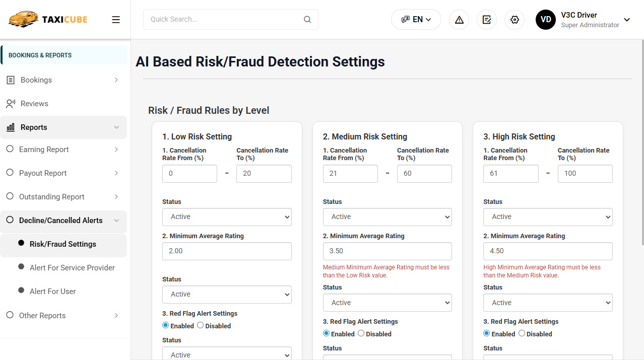Expand the Bookings menu chevron

click(x=116, y=80)
